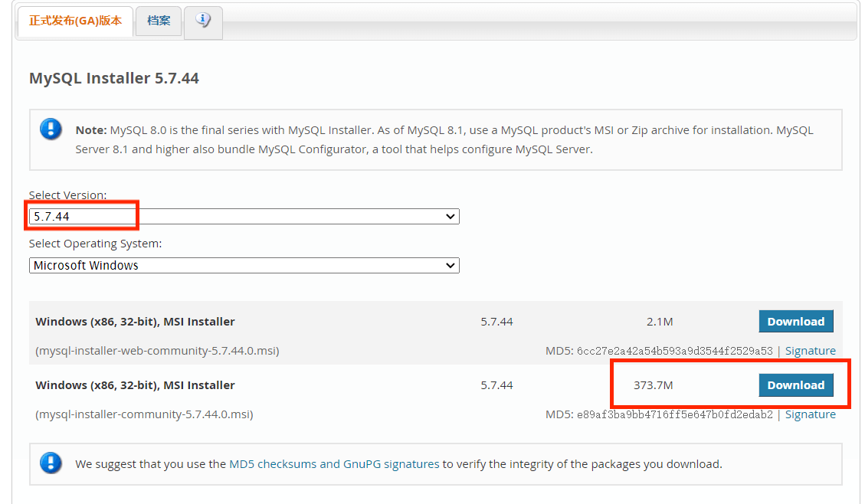This screenshot has height=504, width=865.
Task: Click the exclamation icon beside MD5 suggestion
Action: tap(51, 463)
